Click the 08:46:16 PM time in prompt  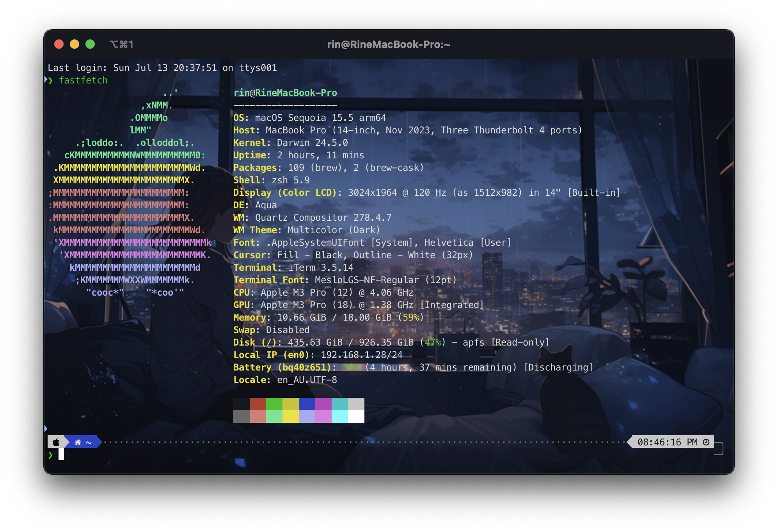click(667, 442)
